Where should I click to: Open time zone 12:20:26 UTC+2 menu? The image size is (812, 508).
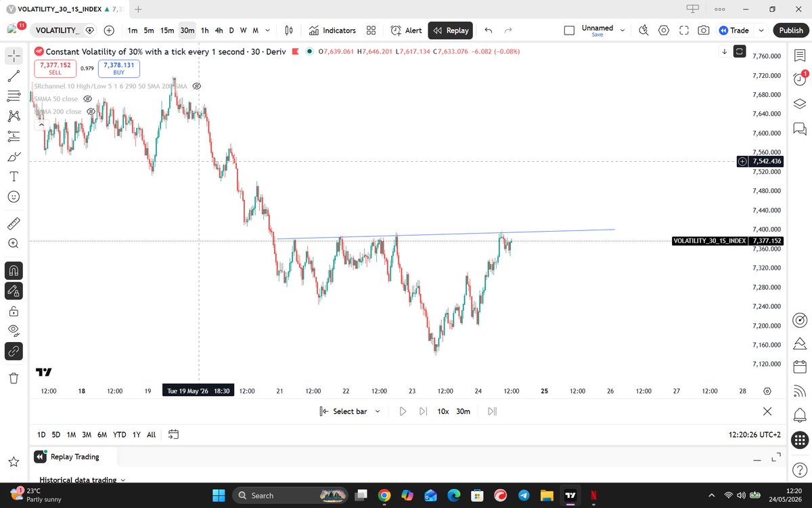754,435
